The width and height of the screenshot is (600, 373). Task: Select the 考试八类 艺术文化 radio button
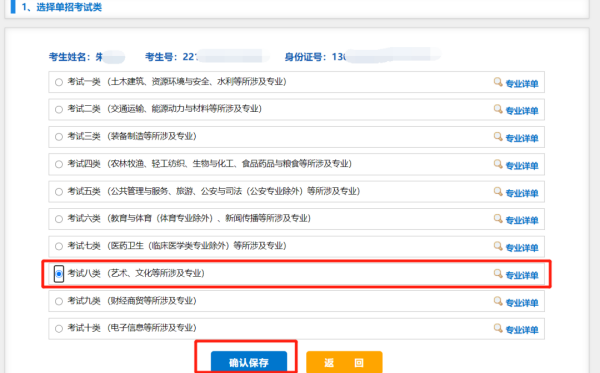(59, 274)
